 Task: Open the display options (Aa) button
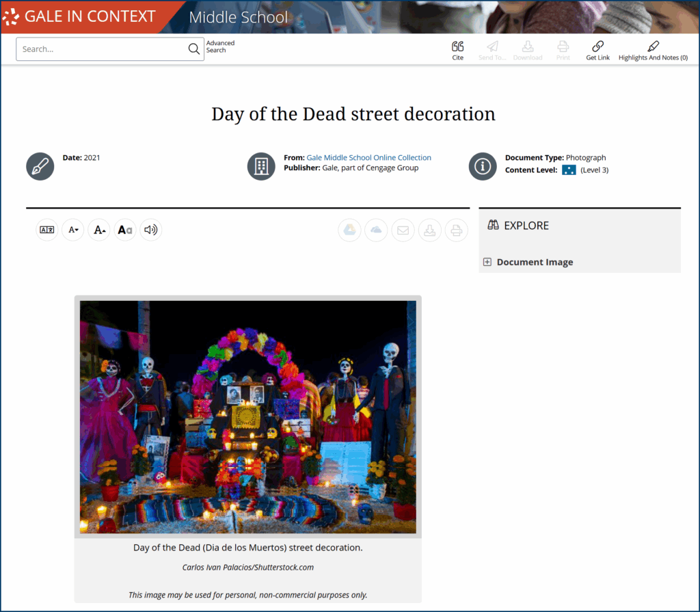[x=125, y=230]
